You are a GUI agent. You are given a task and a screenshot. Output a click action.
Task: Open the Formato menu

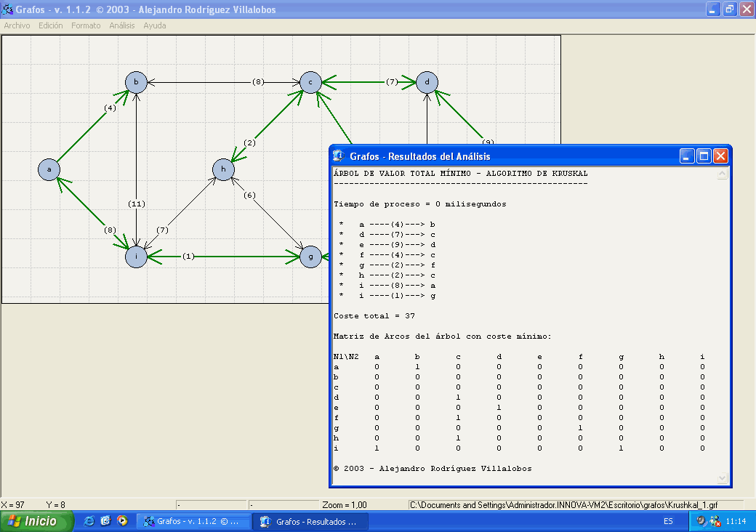(x=86, y=25)
